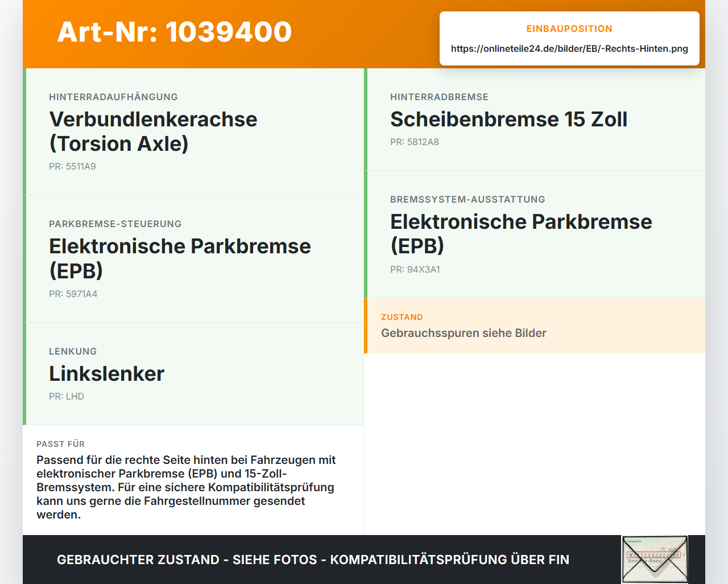Click the BREMSSYSTEM-AUSSTATTUNG label
Image resolution: width=728 pixels, height=584 pixels.
coord(468,199)
